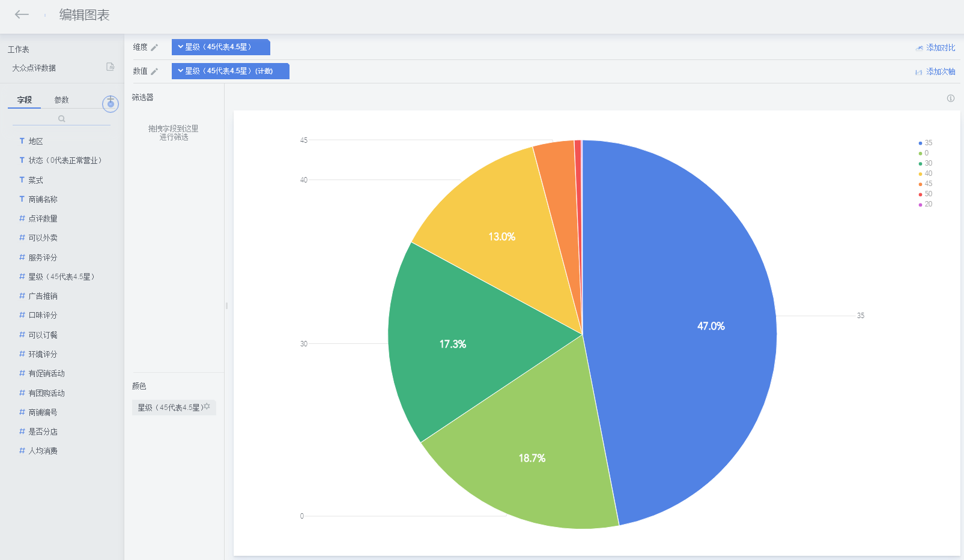Toggle legend item 30
The width and height of the screenshot is (964, 560).
pyautogui.click(x=926, y=163)
